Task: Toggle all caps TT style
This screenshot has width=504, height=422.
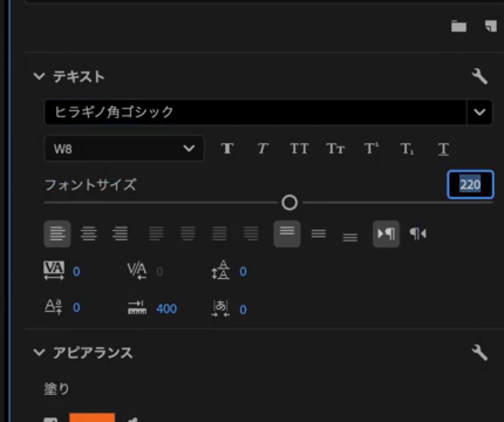Action: [x=299, y=148]
